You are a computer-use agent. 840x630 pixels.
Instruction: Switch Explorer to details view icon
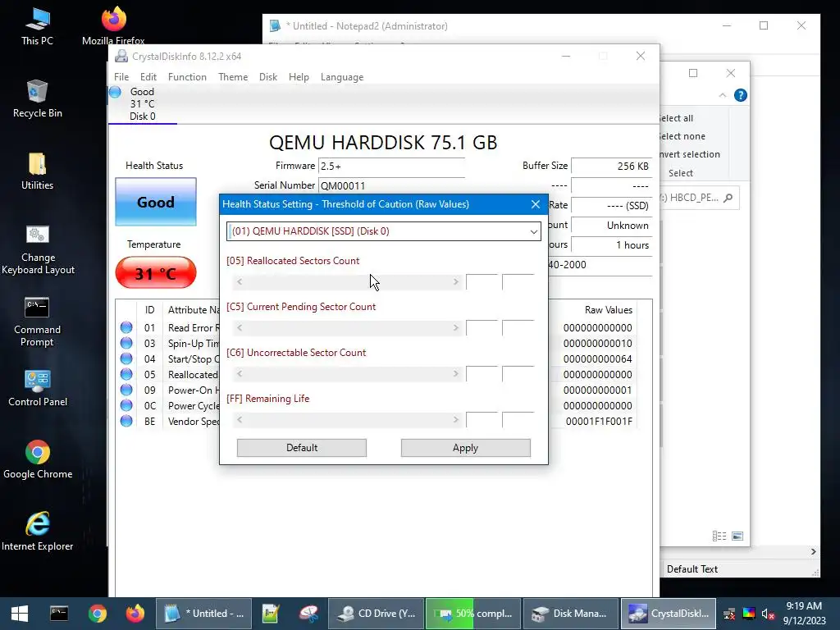pyautogui.click(x=719, y=536)
